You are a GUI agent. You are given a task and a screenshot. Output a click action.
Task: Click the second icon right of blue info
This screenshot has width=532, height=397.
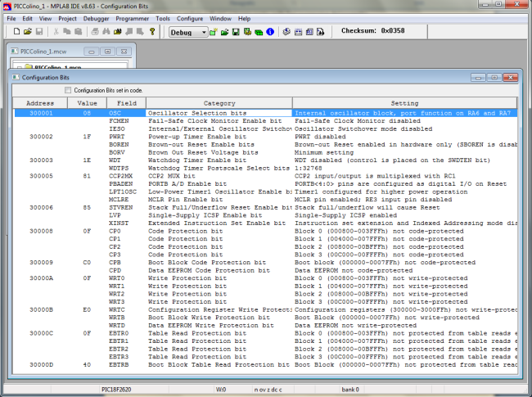click(x=298, y=32)
